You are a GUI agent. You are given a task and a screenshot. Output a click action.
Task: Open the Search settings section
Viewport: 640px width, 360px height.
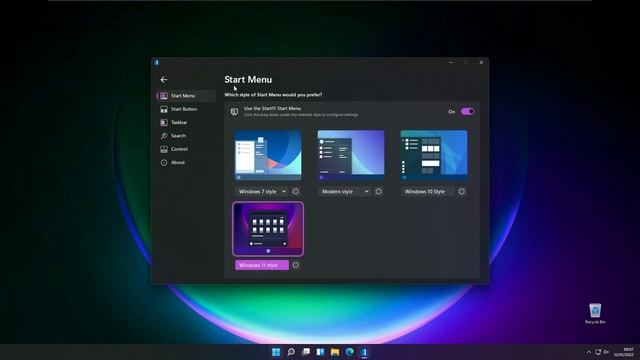[186, 136]
